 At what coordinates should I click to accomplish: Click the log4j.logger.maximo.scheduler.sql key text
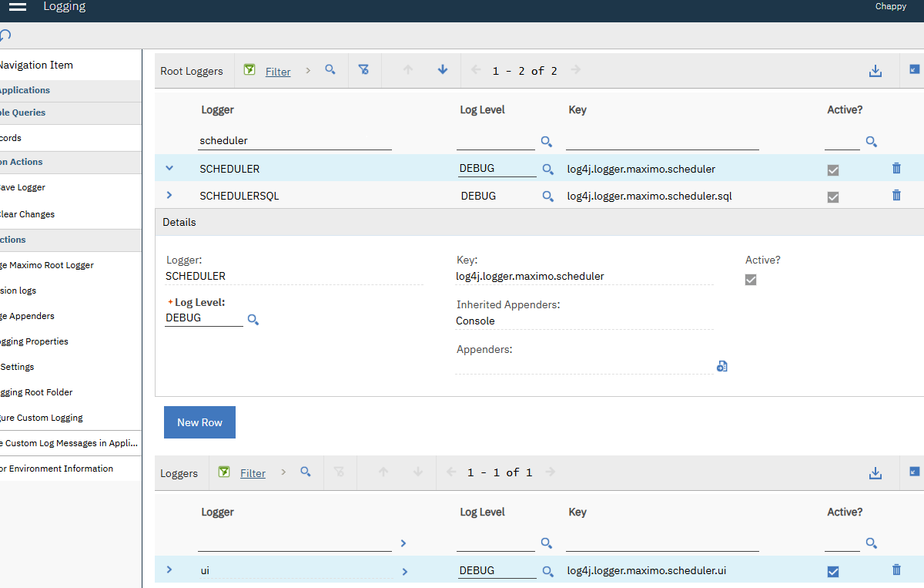point(649,197)
